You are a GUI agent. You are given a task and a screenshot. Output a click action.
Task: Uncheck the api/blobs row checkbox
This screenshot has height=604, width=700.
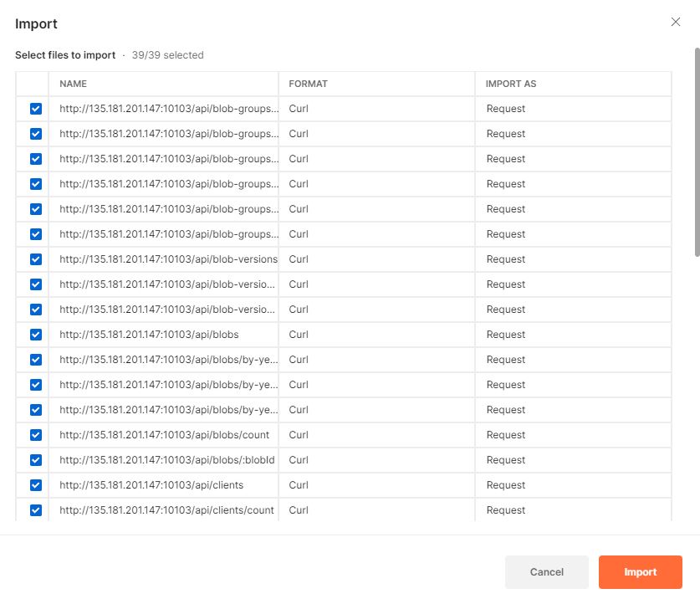[x=36, y=335]
